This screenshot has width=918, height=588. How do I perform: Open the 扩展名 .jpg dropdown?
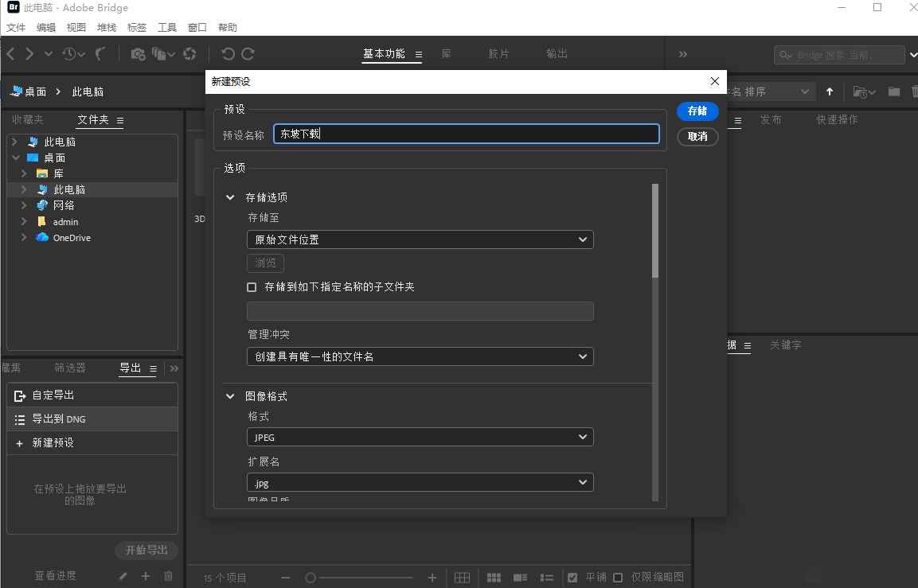[420, 483]
